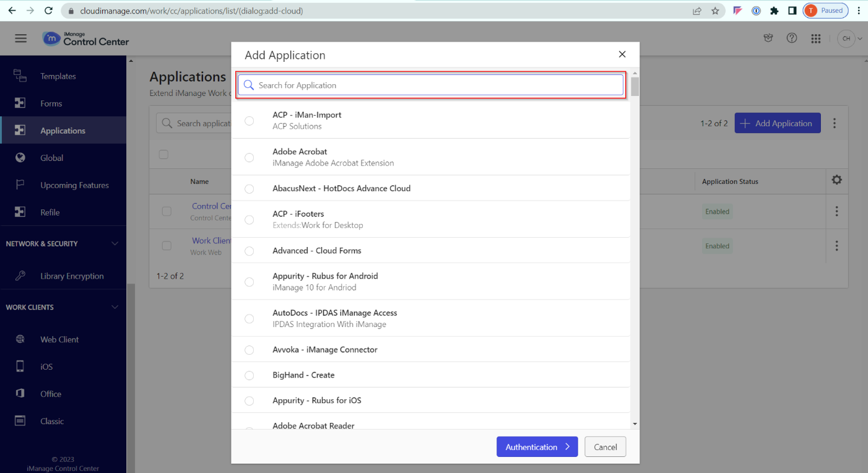
Task: Proceed with the Authentication button
Action: coord(537,446)
